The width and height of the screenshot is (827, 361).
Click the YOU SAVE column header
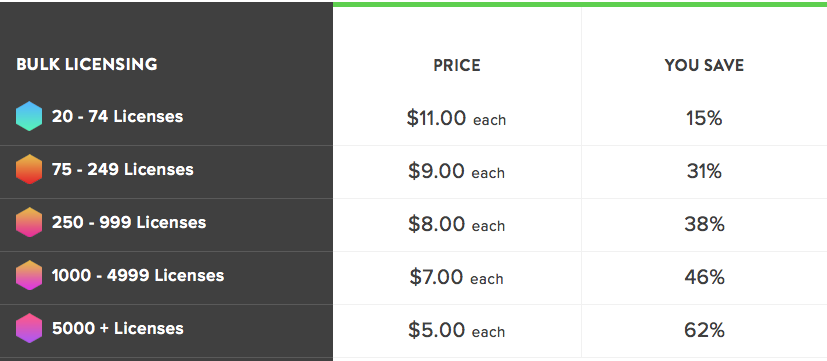click(704, 65)
